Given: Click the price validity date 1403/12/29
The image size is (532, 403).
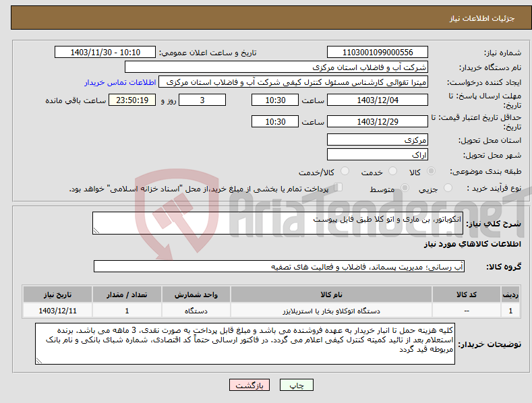Looking at the screenshot, I should coord(378,121).
